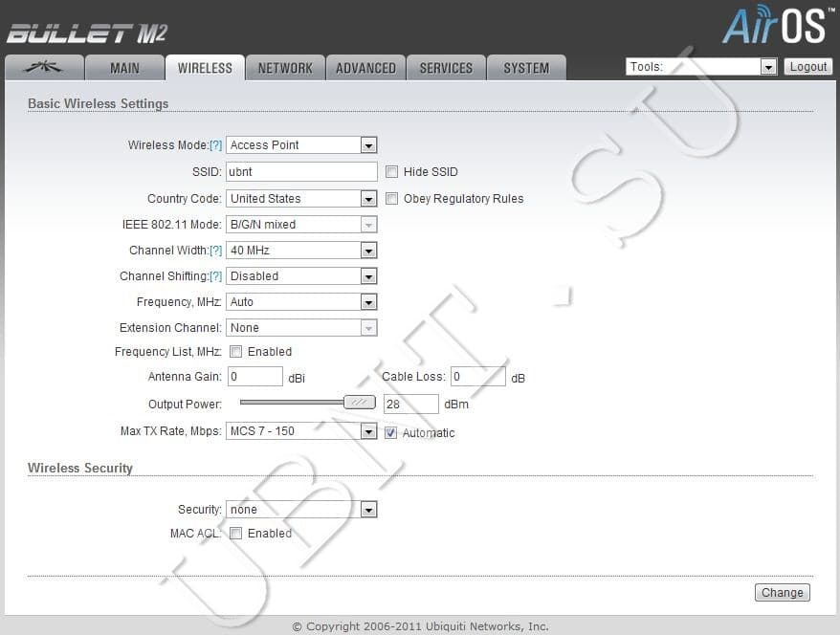Image resolution: width=840 pixels, height=635 pixels.
Task: Open the Security dropdown
Action: tap(301, 509)
